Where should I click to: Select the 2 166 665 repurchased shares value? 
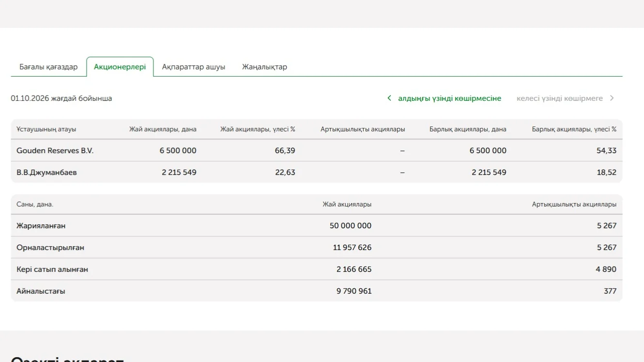(x=354, y=269)
